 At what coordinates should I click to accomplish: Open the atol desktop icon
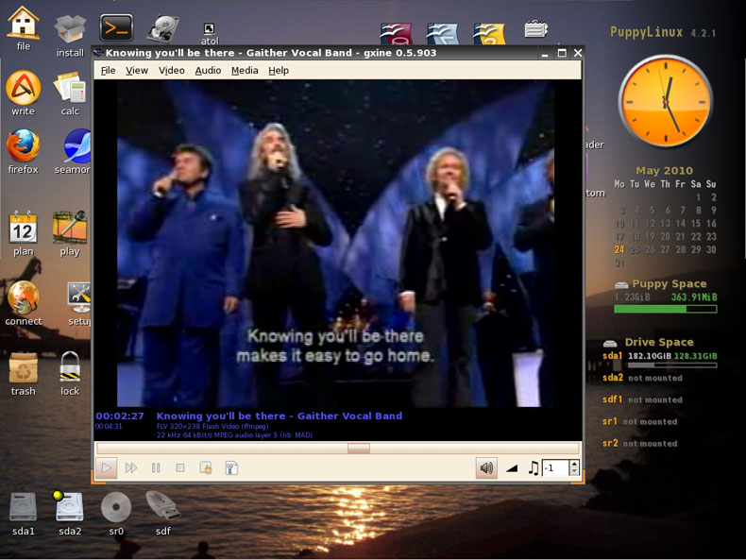[210, 34]
